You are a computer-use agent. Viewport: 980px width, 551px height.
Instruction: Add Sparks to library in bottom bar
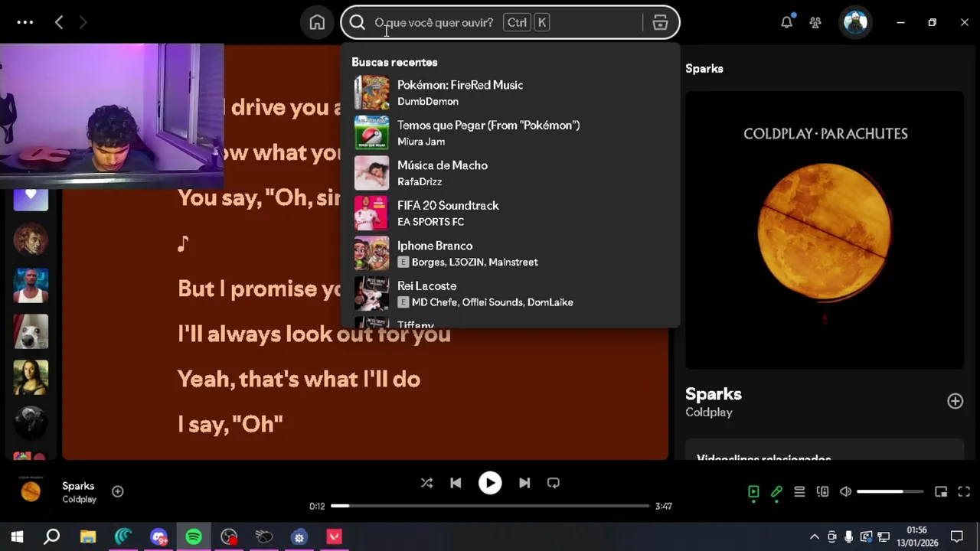point(118,491)
